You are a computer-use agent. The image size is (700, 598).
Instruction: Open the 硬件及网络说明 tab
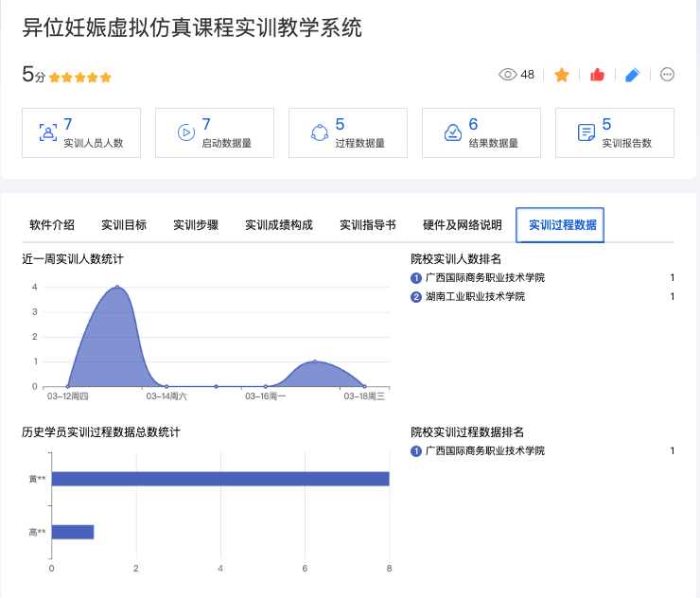(463, 225)
